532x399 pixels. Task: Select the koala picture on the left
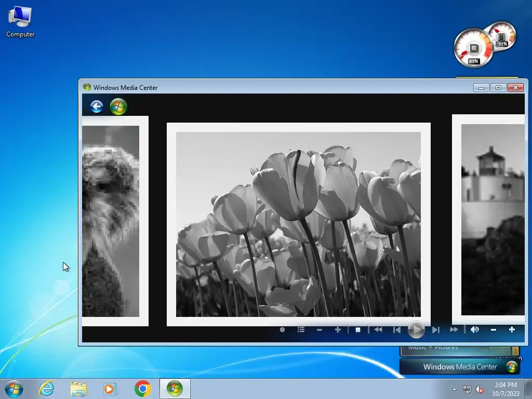click(x=115, y=221)
